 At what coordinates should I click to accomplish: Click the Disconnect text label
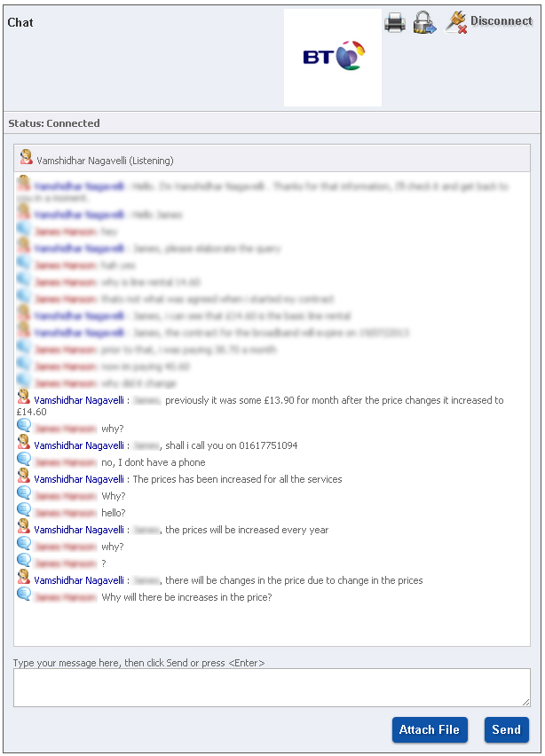[502, 21]
